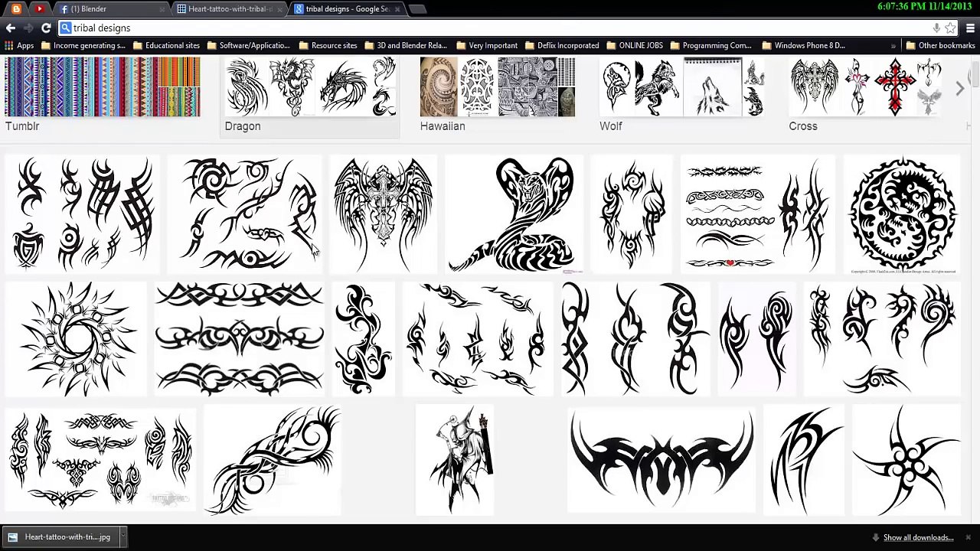The height and width of the screenshot is (551, 980).
Task: Close the Facebook Blender tab
Action: click(x=162, y=9)
